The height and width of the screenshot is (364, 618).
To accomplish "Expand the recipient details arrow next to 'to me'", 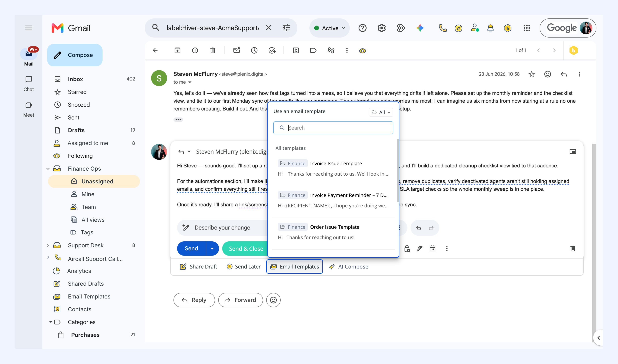I will tap(190, 82).
